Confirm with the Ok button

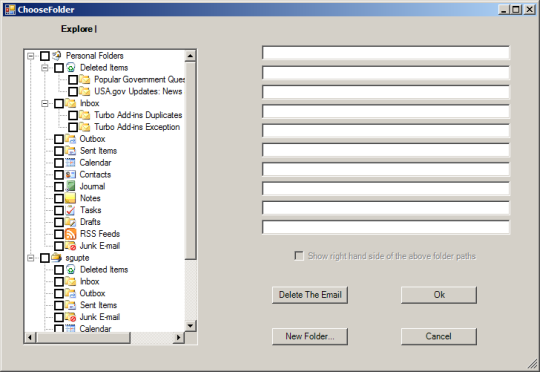pyautogui.click(x=439, y=295)
